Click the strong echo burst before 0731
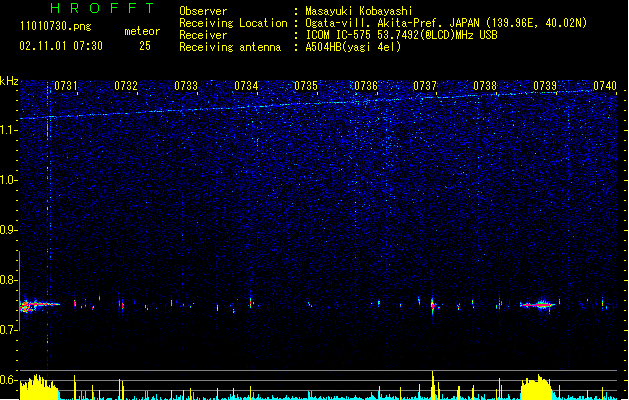This screenshot has height=400, width=629. click(39, 306)
